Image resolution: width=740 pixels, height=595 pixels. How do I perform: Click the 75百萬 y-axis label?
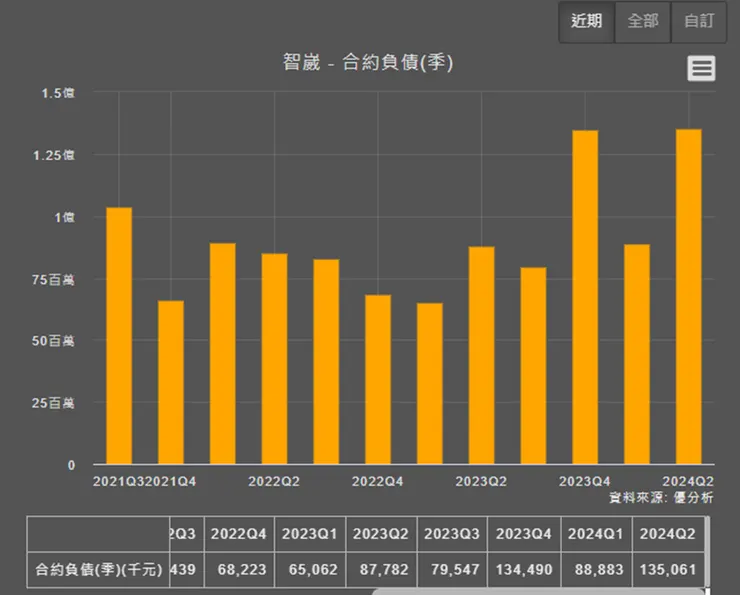click(53, 280)
